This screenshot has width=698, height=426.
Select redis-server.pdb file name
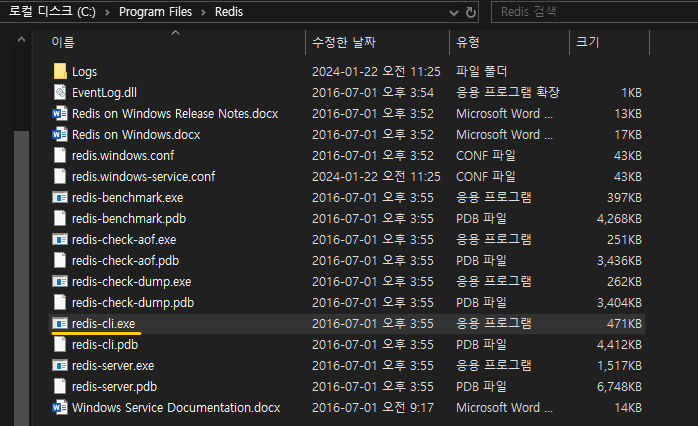click(x=114, y=386)
